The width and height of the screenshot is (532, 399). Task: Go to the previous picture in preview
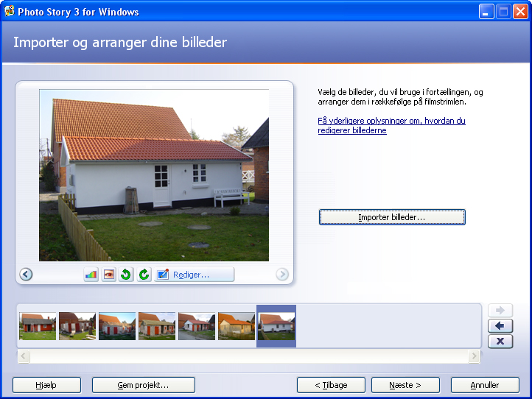point(26,275)
